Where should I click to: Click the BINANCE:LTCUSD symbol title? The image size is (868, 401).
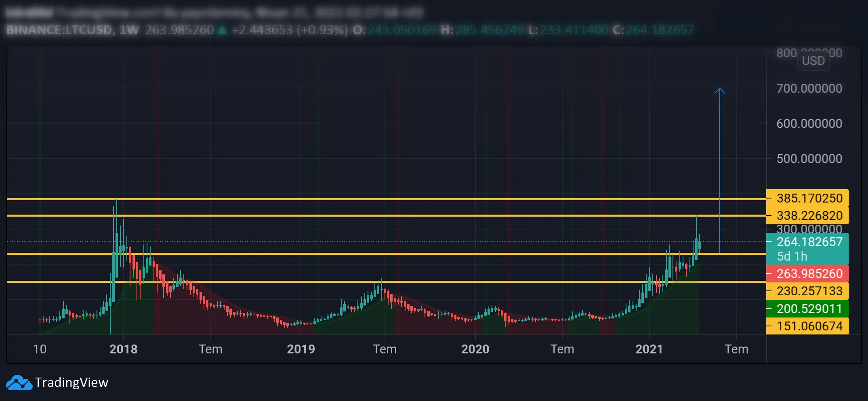59,30
